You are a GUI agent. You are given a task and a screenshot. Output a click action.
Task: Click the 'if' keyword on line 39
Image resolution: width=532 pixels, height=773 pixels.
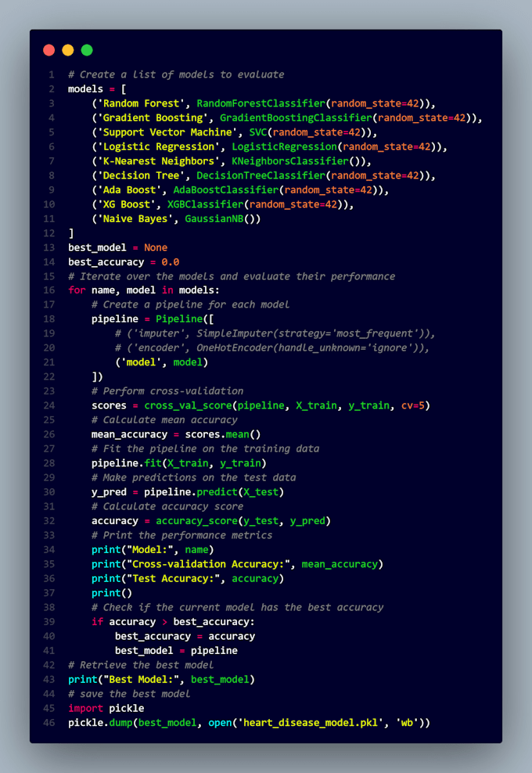point(97,622)
